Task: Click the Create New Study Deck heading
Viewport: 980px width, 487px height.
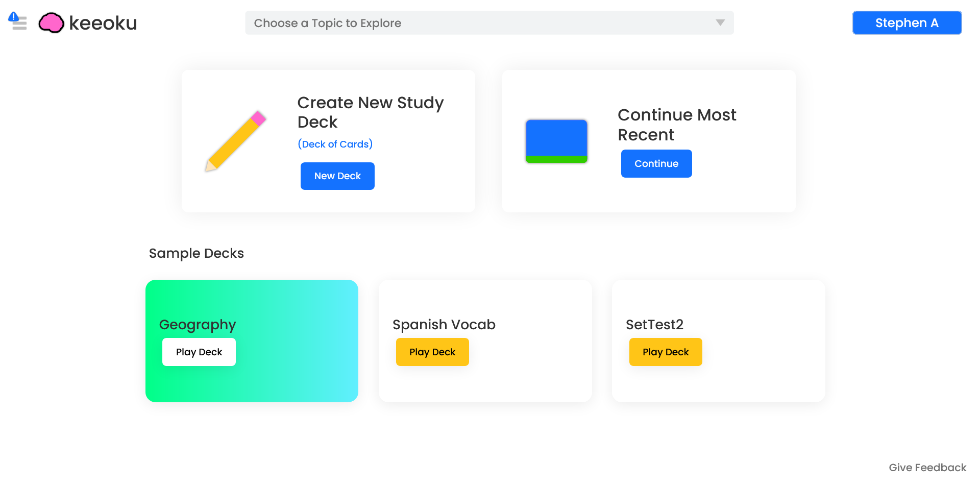Action: [x=371, y=112]
